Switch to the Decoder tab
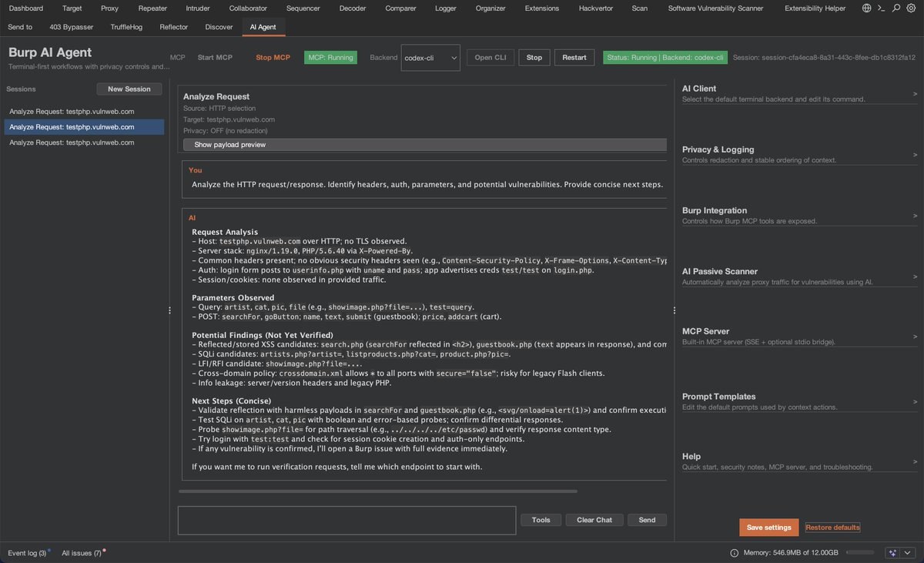 pos(353,8)
